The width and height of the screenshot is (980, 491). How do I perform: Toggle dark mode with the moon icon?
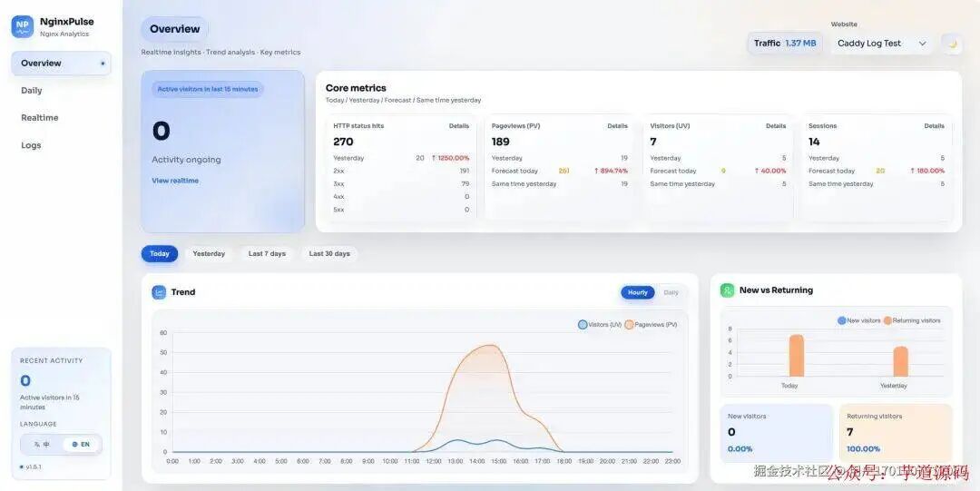click(952, 44)
